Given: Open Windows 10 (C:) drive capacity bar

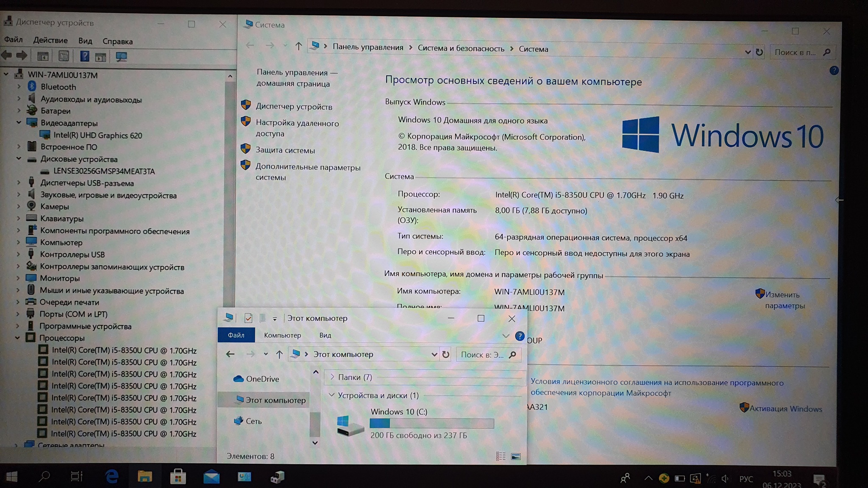Looking at the screenshot, I should 431,423.
